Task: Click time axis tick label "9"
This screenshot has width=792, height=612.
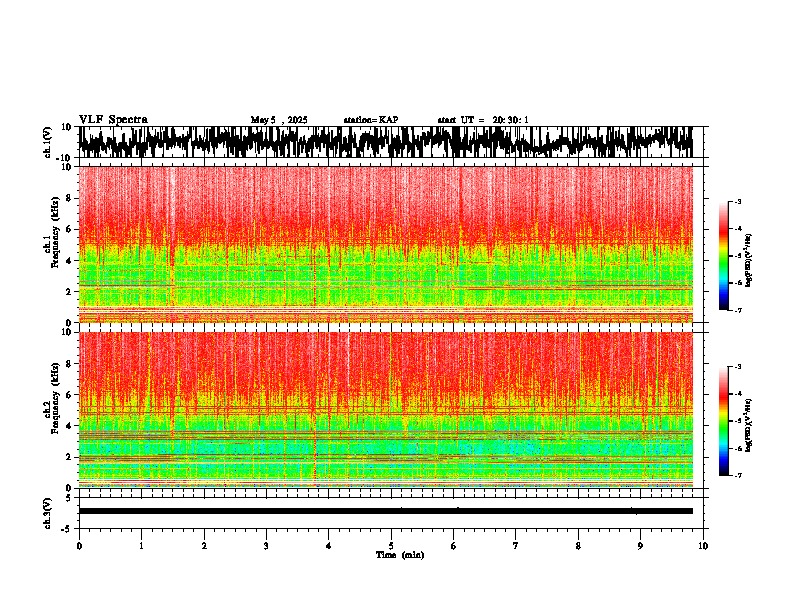Action: (640, 546)
